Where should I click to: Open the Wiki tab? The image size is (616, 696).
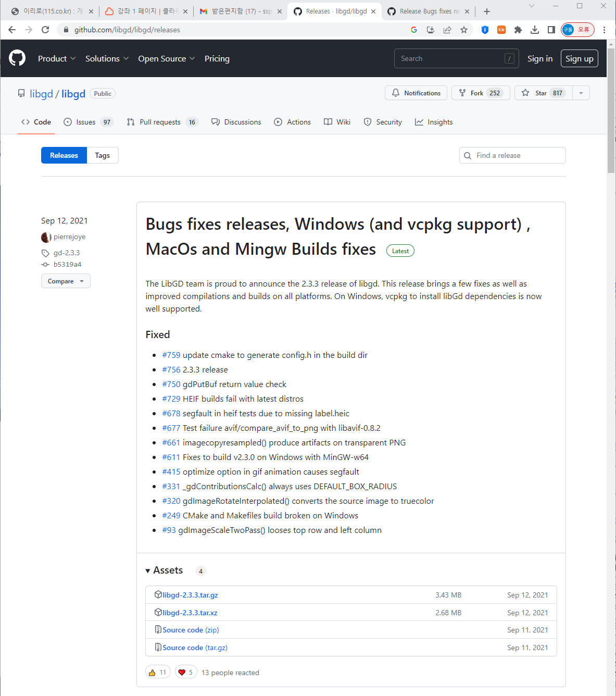(x=337, y=122)
